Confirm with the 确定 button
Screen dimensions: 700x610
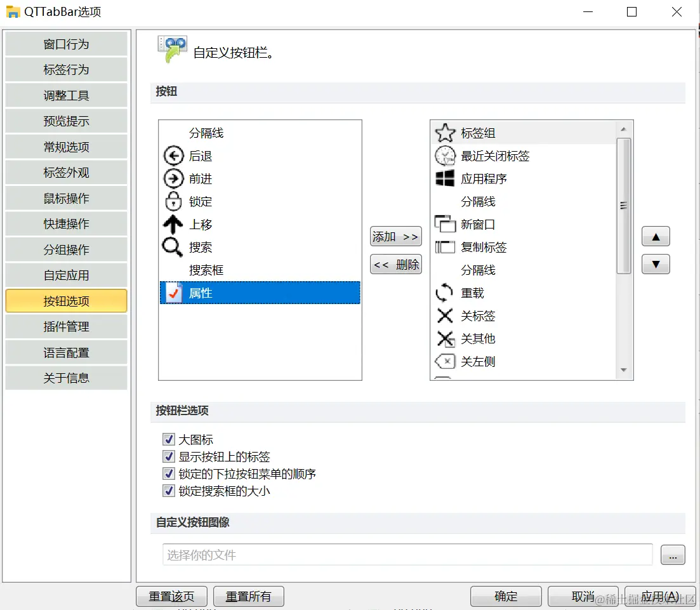506,596
